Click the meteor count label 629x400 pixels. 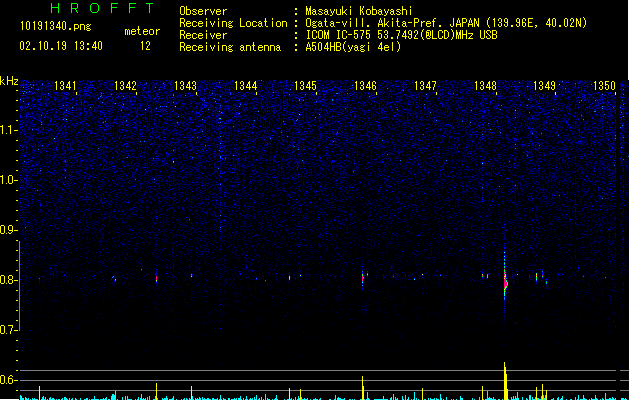[142, 31]
